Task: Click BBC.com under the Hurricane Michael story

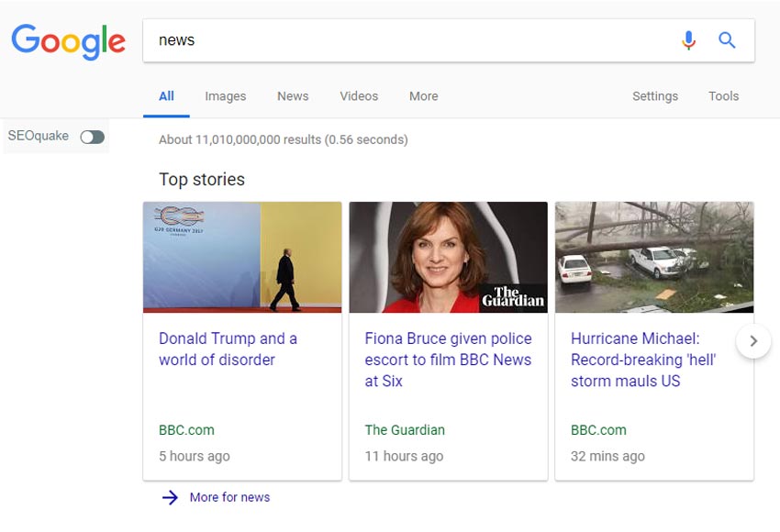Action: [598, 430]
